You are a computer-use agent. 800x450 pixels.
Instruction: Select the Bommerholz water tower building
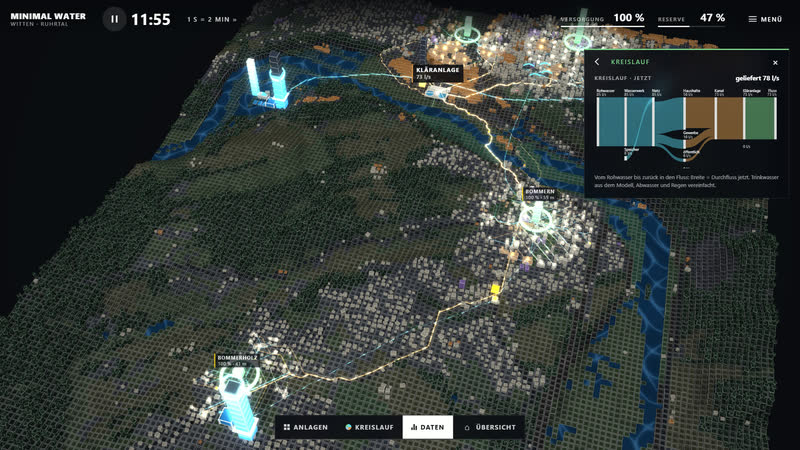(x=237, y=408)
